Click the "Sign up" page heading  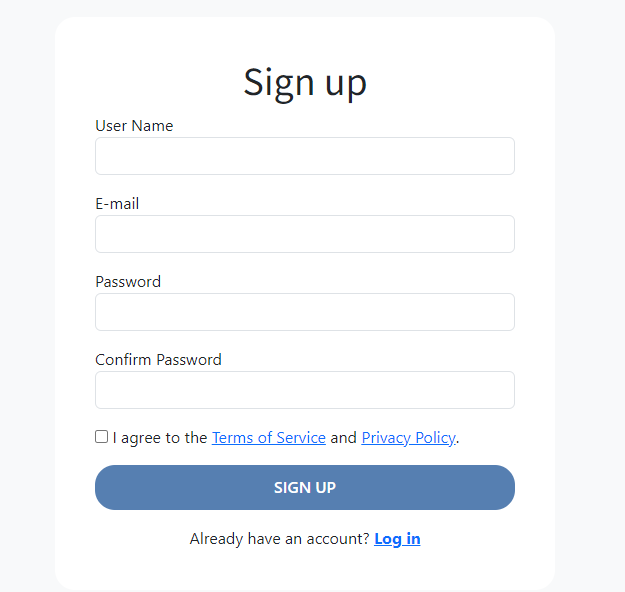point(305,82)
